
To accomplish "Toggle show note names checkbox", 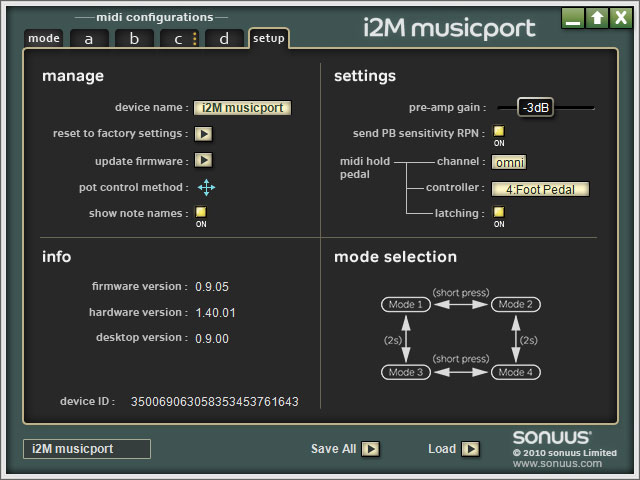I will point(201,212).
